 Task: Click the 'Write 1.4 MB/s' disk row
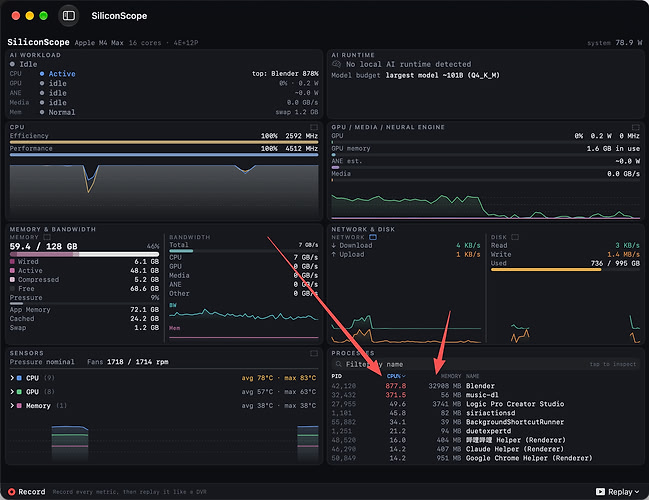[x=565, y=255]
